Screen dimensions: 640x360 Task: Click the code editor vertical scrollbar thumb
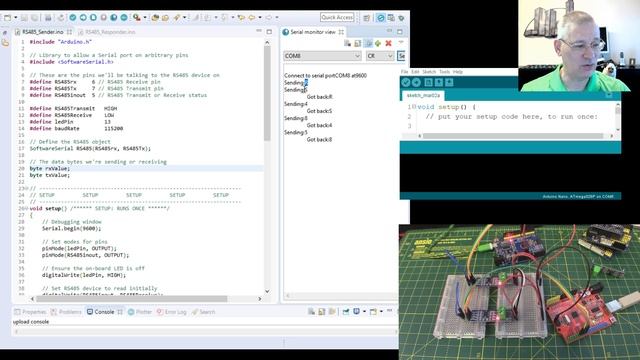point(267,93)
